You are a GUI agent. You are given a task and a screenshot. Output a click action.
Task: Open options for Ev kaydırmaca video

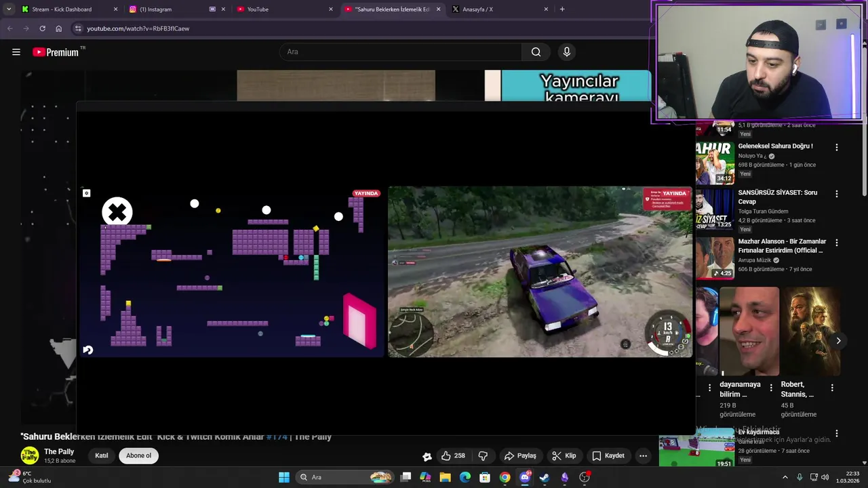837,433
